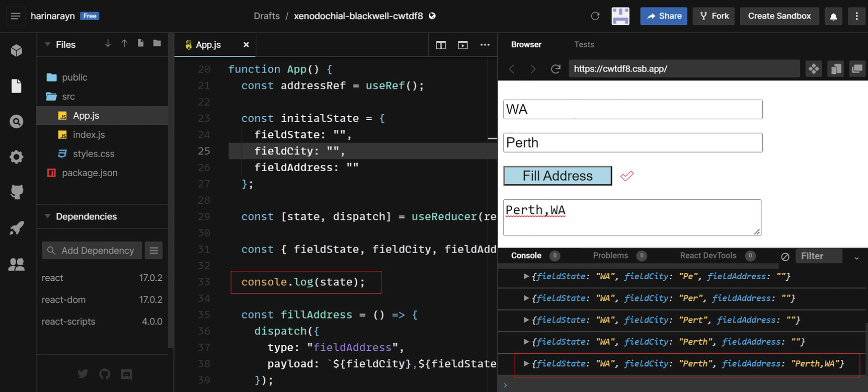868x392 pixels.
Task: Switch to the Tests tab
Action: 584,44
